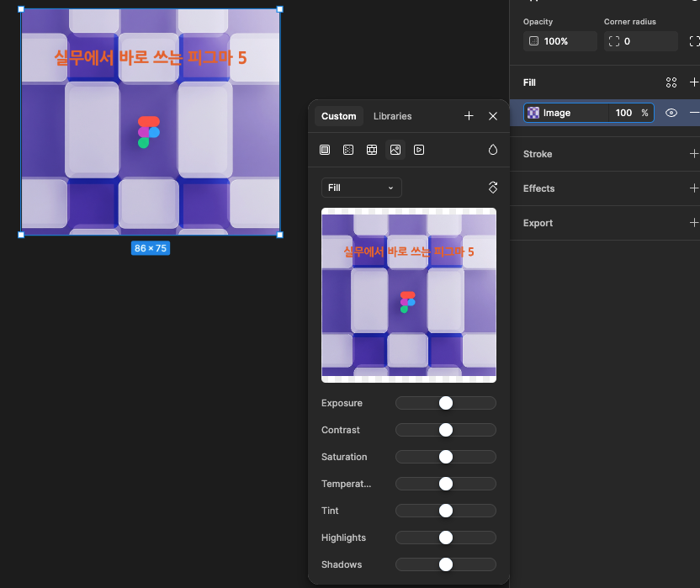Adjust the Highlights slider

click(x=446, y=538)
